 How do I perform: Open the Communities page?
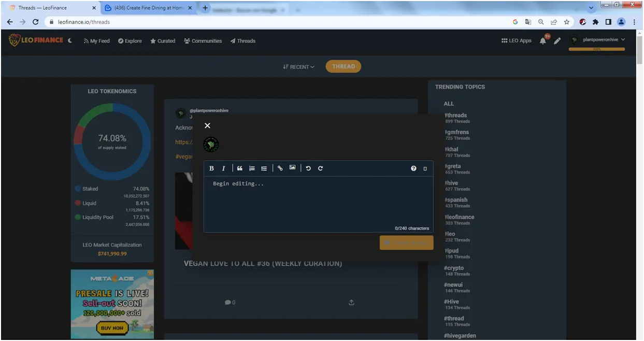(x=203, y=41)
